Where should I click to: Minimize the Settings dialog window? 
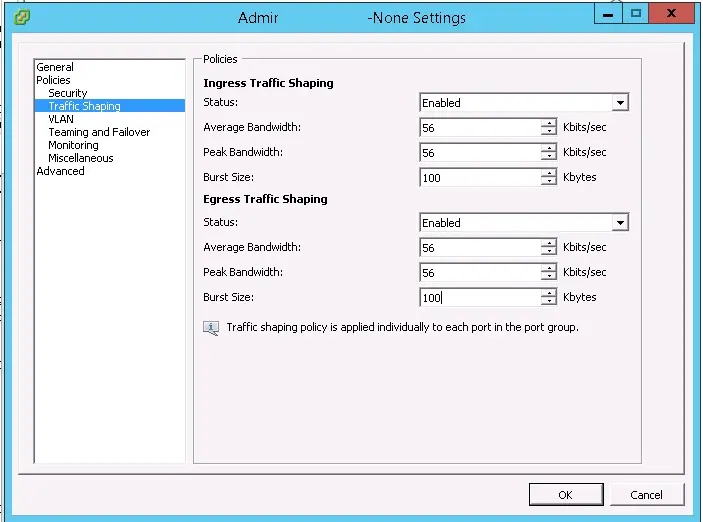pyautogui.click(x=608, y=13)
